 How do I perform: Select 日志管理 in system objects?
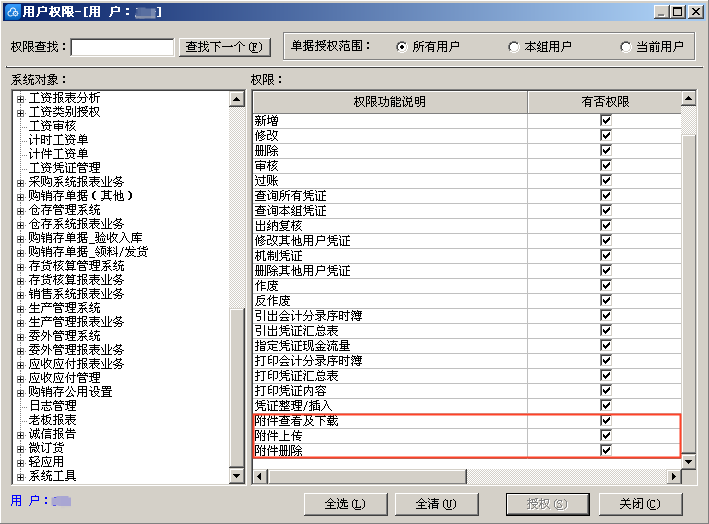point(52,406)
